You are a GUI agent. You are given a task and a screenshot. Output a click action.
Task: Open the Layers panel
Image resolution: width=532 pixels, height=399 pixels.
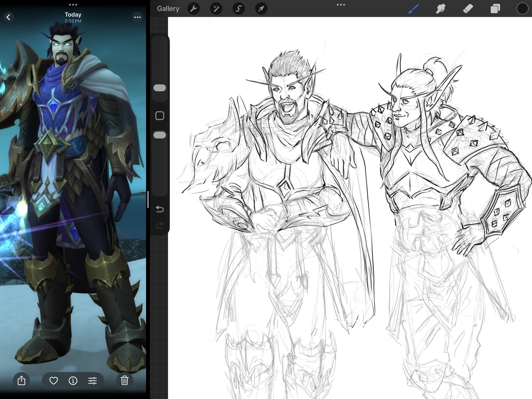tap(495, 9)
